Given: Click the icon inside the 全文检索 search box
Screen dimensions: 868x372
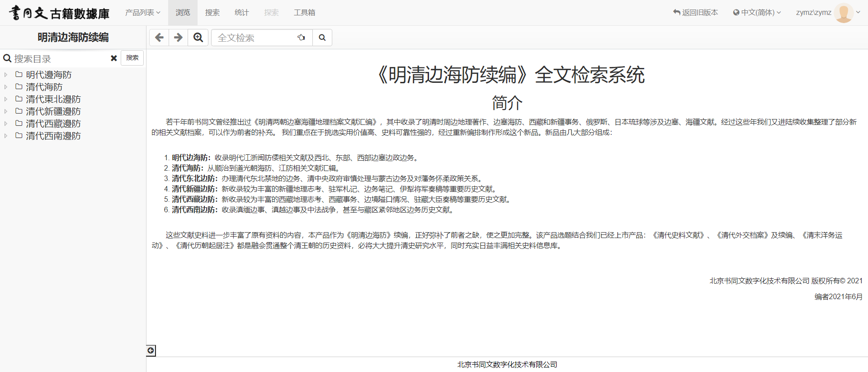Looking at the screenshot, I should point(301,38).
